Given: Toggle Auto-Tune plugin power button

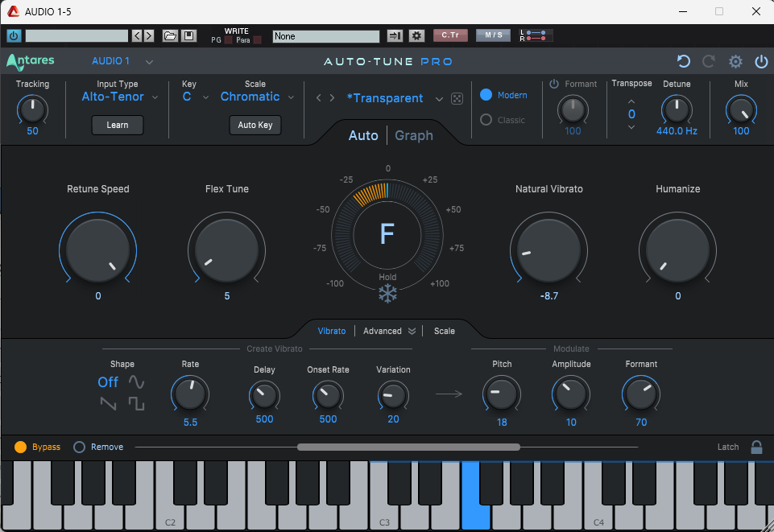Looking at the screenshot, I should pyautogui.click(x=761, y=62).
